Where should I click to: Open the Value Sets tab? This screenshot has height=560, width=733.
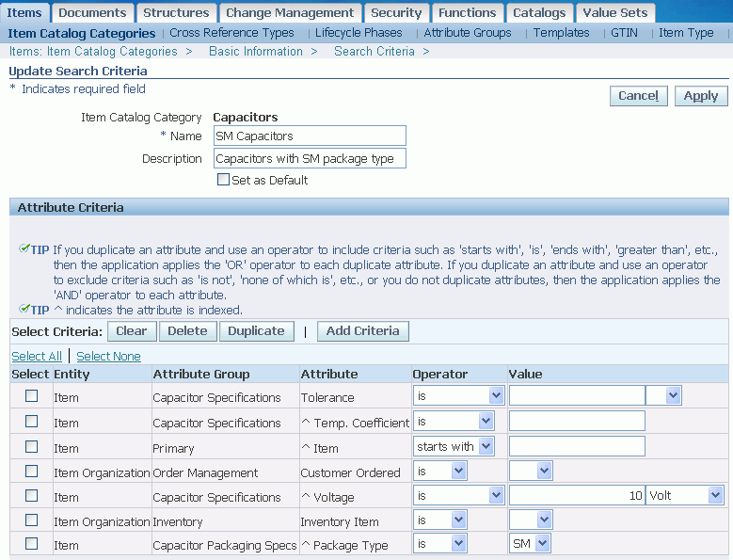coord(615,12)
